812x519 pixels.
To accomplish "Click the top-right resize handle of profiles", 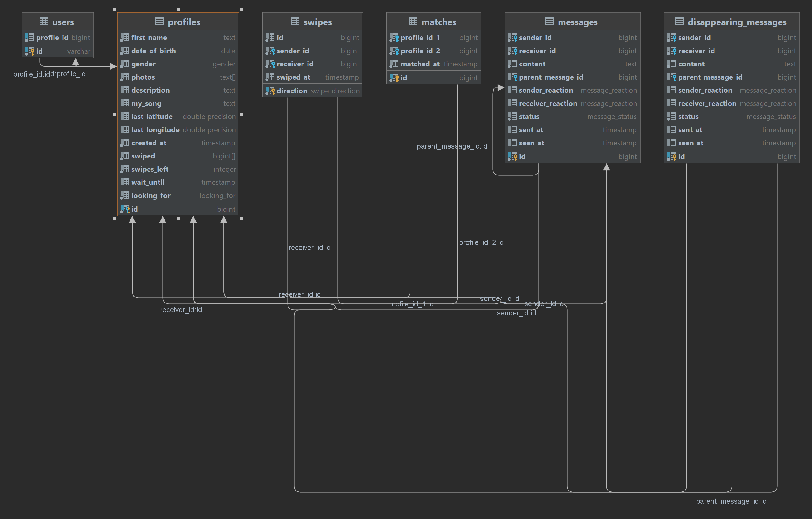I will 241,10.
